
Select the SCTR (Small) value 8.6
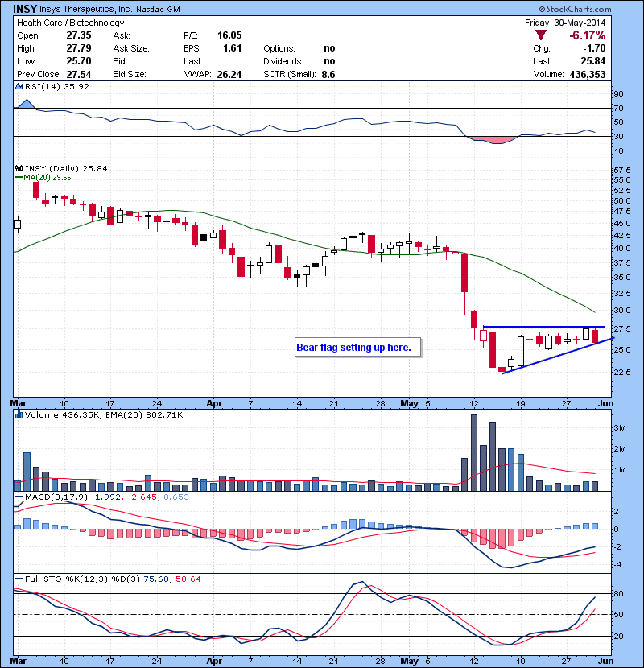pyautogui.click(x=328, y=75)
